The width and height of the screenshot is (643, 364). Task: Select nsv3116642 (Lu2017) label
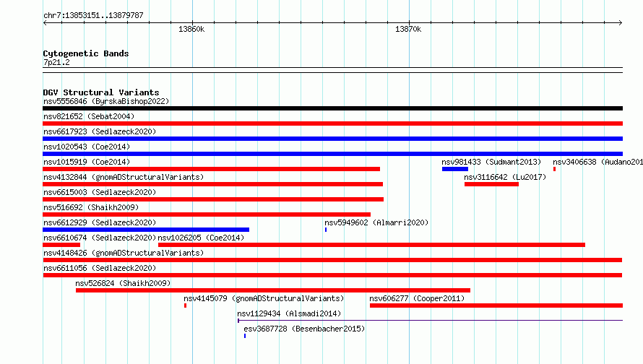505,177
